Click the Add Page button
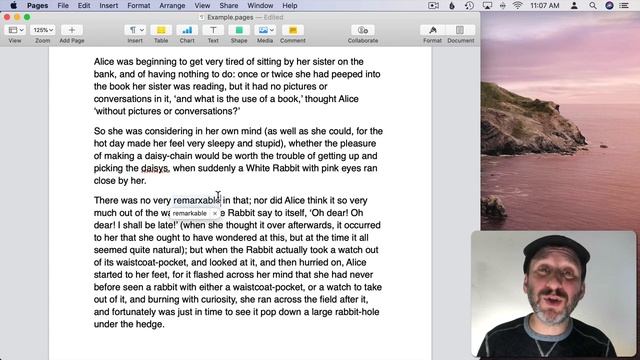 click(x=71, y=30)
